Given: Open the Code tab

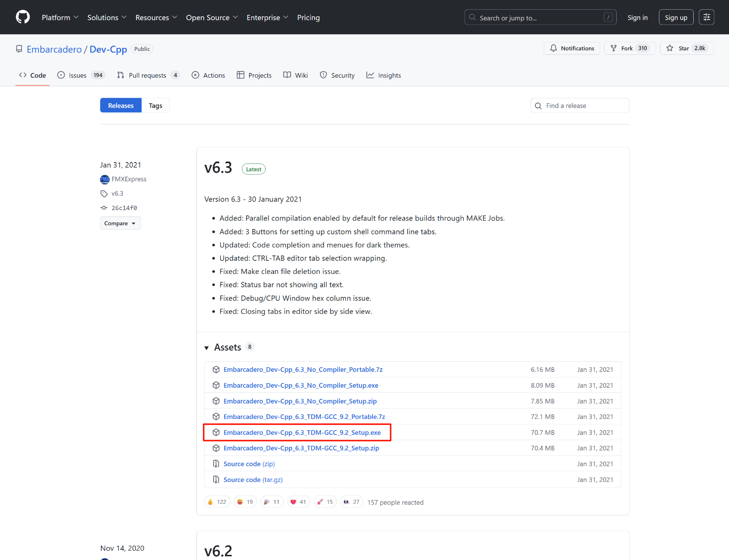Looking at the screenshot, I should (x=33, y=75).
